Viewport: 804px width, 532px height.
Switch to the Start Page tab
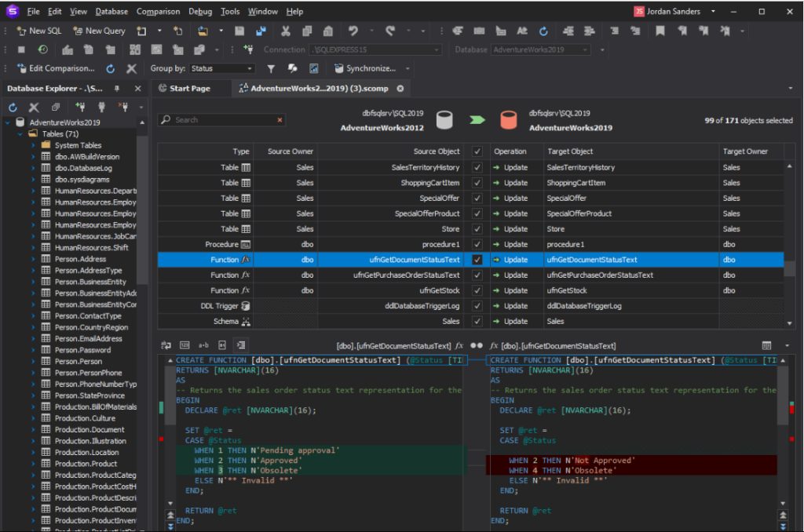188,89
